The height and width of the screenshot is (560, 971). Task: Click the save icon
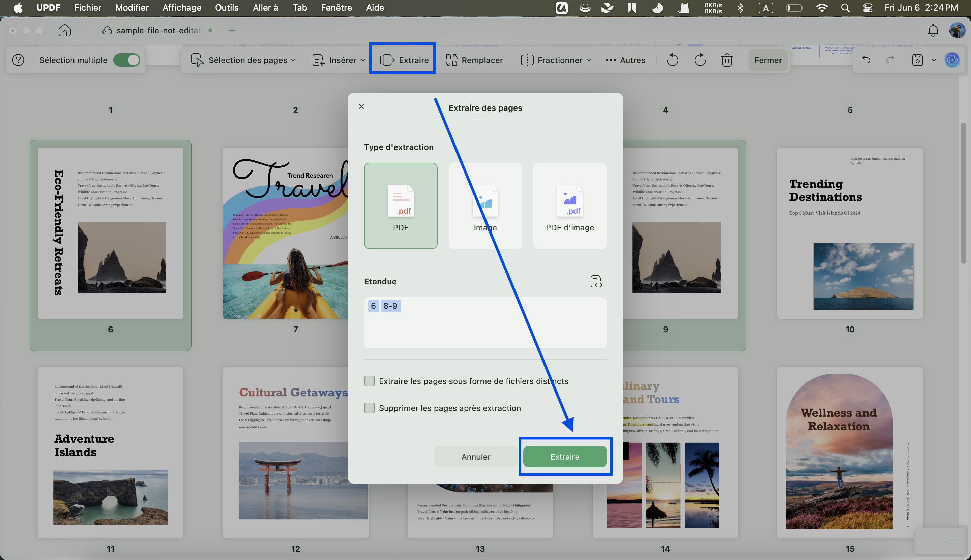tap(917, 60)
